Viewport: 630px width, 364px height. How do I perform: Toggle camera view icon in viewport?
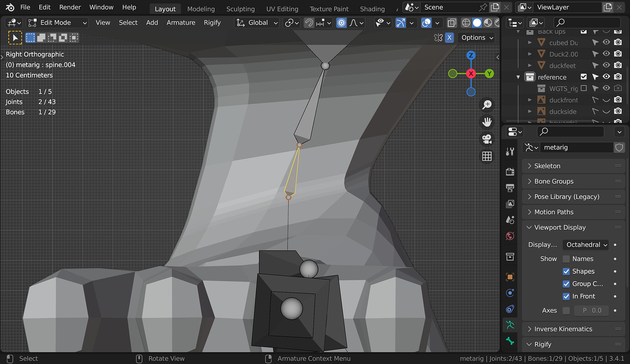click(487, 139)
